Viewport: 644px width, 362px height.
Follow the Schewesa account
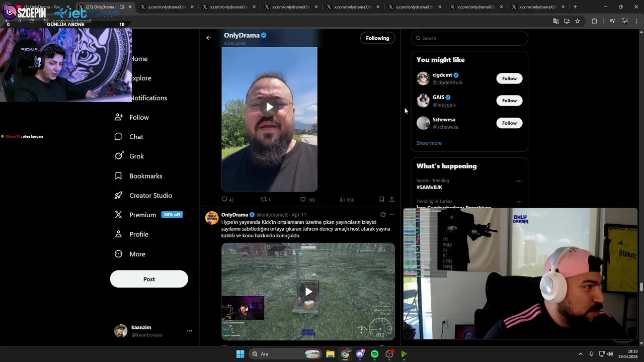[509, 123]
